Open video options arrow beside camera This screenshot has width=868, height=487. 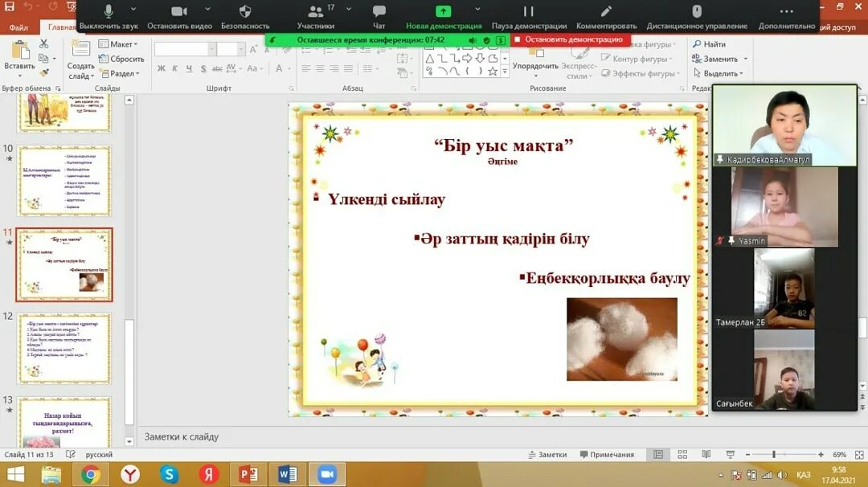pyautogui.click(x=207, y=9)
